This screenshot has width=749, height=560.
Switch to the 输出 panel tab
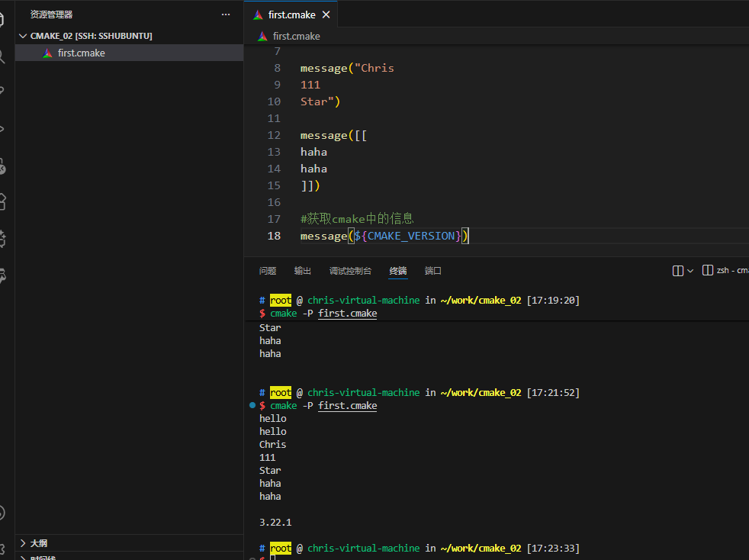(x=303, y=271)
